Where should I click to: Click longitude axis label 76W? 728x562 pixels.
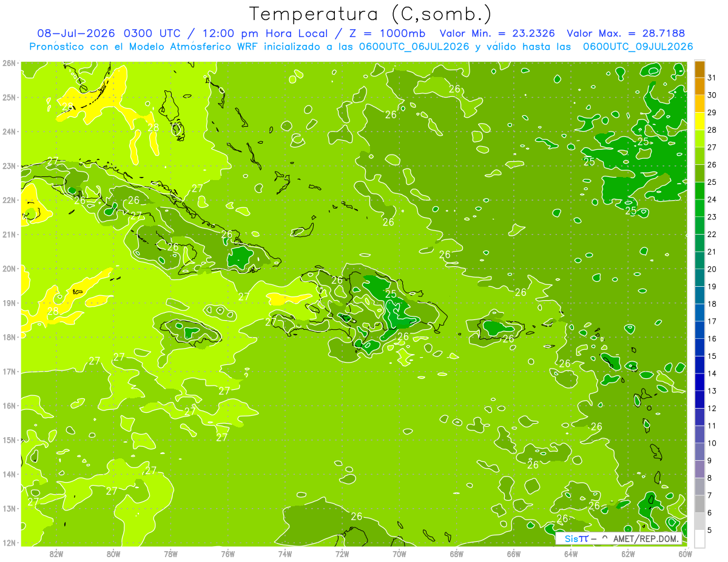(x=227, y=554)
